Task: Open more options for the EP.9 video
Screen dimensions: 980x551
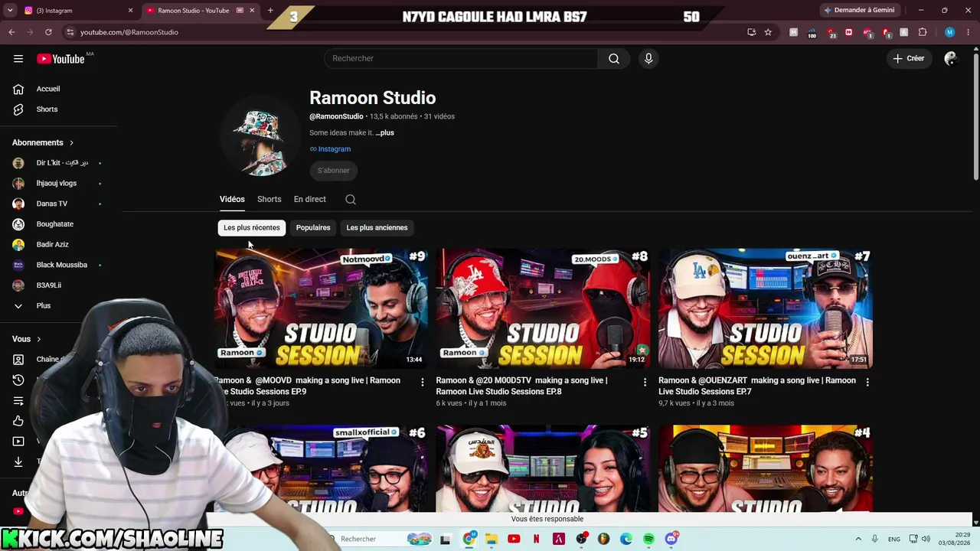Action: 422,382
